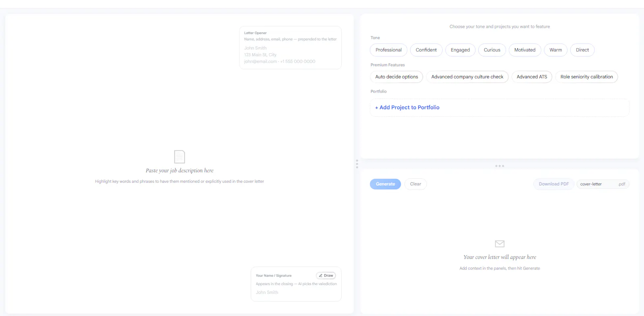644x316 pixels.
Task: Click the vertical panel splitter handle dots
Action: tap(357, 164)
